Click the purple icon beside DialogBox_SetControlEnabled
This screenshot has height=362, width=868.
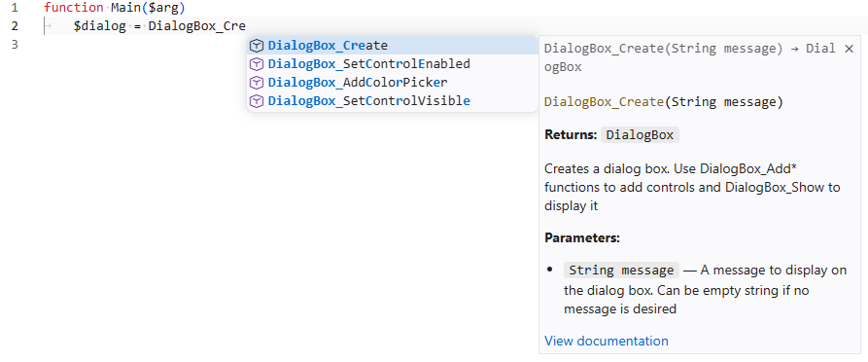256,64
